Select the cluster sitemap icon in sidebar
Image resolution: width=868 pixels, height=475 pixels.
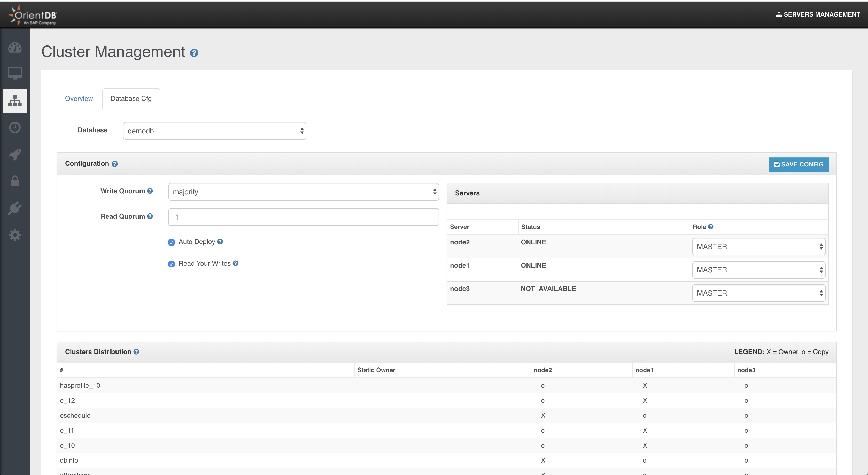coord(15,101)
